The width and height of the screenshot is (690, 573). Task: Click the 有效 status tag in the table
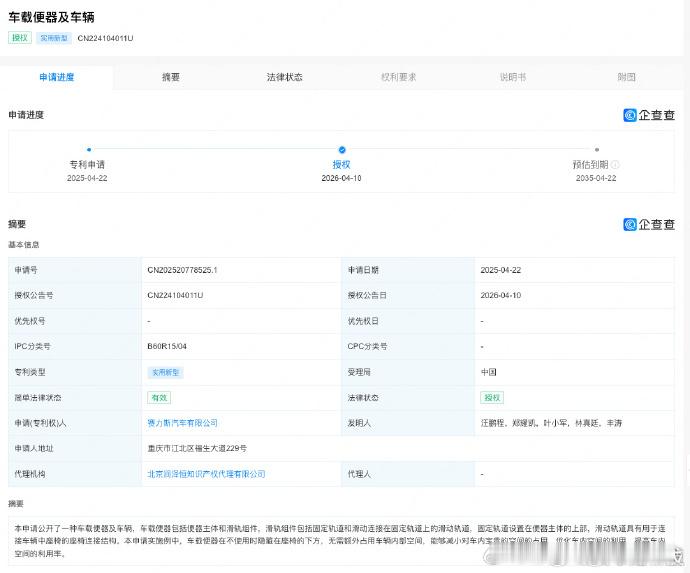(158, 397)
